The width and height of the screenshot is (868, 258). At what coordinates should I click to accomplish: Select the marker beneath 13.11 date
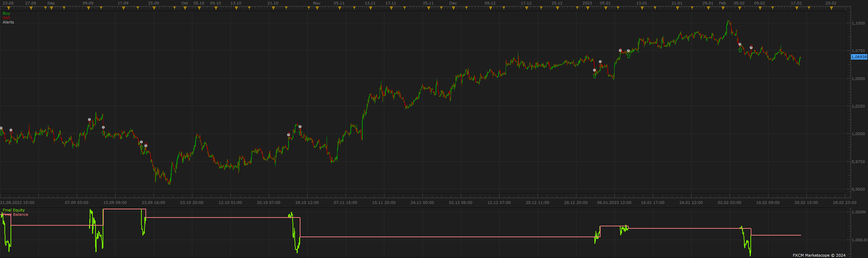pyautogui.click(x=370, y=8)
